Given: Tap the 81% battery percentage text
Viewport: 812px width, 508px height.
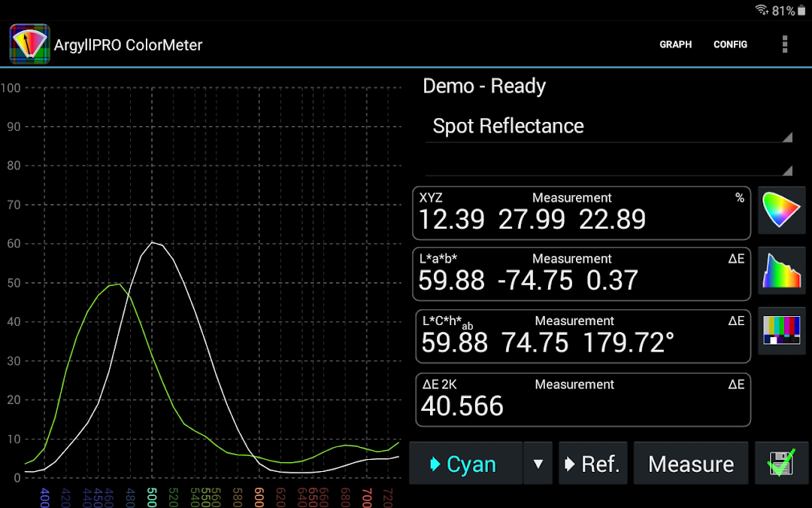Looking at the screenshot, I should 783,11.
